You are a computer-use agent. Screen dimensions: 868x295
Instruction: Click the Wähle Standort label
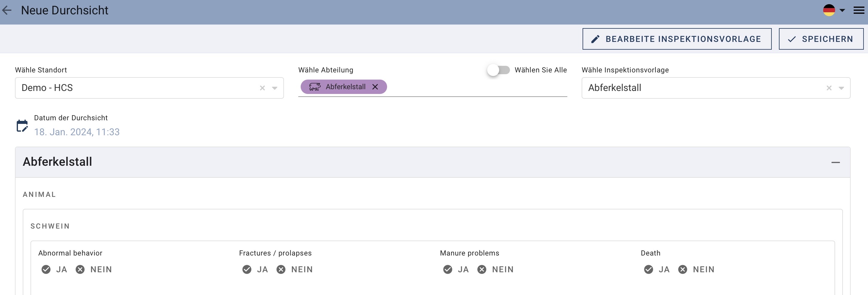click(x=41, y=70)
